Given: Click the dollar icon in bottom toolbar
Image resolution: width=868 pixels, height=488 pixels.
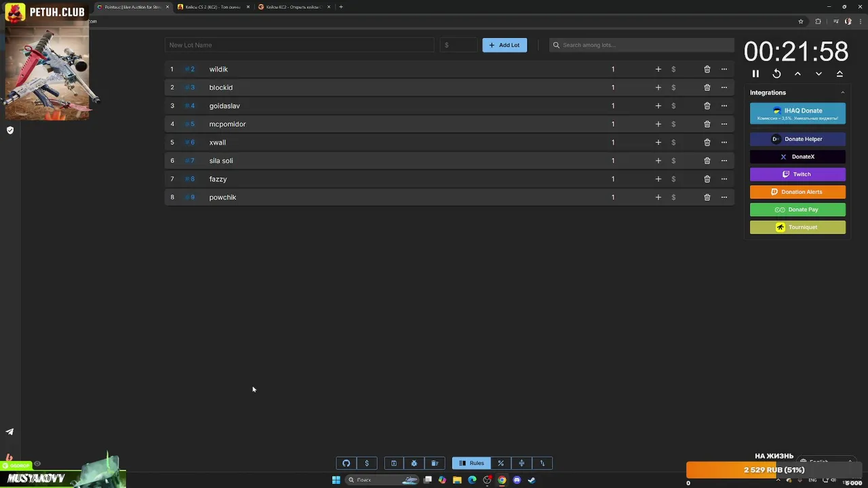Looking at the screenshot, I should [x=367, y=464].
